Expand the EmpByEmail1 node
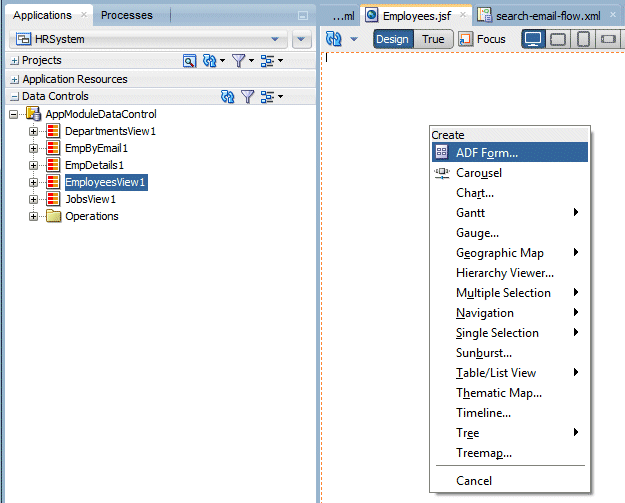The image size is (625, 503). pos(33,148)
